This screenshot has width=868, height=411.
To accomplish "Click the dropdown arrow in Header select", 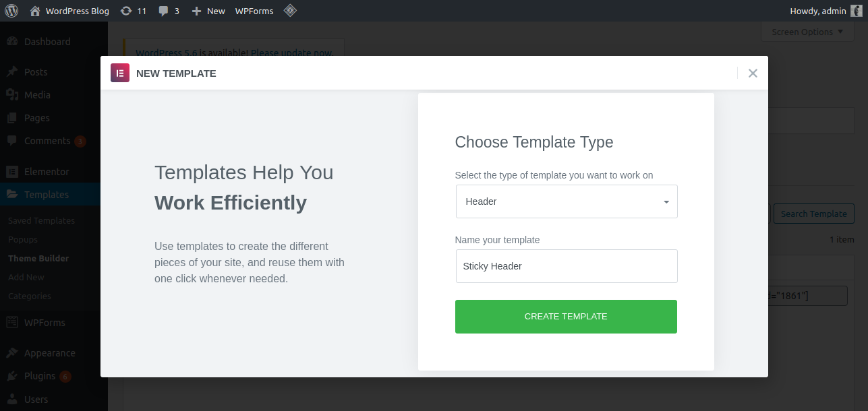I will click(666, 202).
